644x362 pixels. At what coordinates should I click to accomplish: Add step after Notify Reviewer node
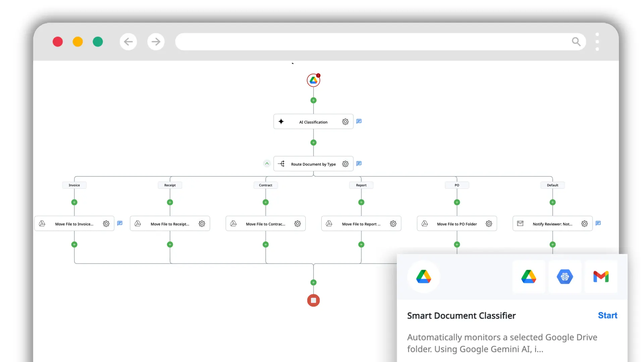(552, 244)
